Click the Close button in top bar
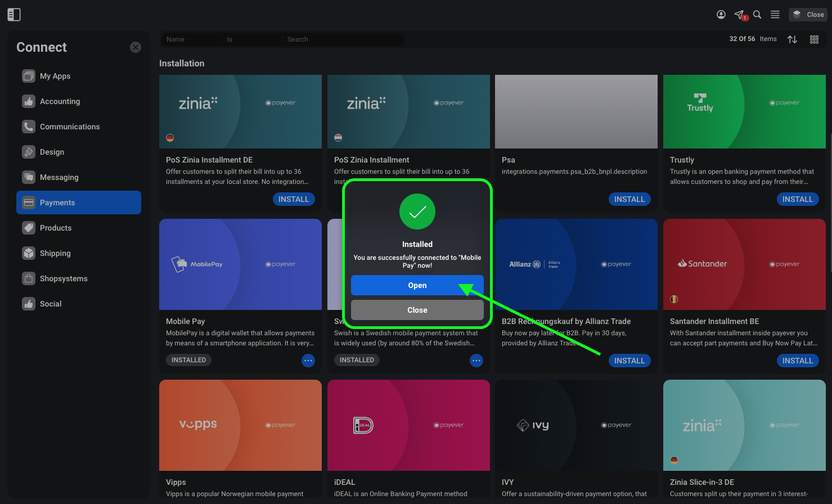The height and width of the screenshot is (504, 832). pos(808,15)
